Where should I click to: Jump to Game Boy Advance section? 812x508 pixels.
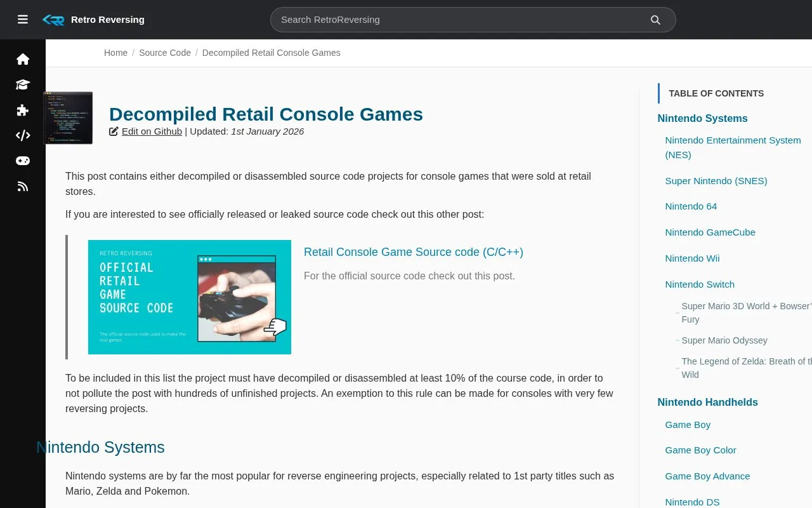pyautogui.click(x=707, y=476)
